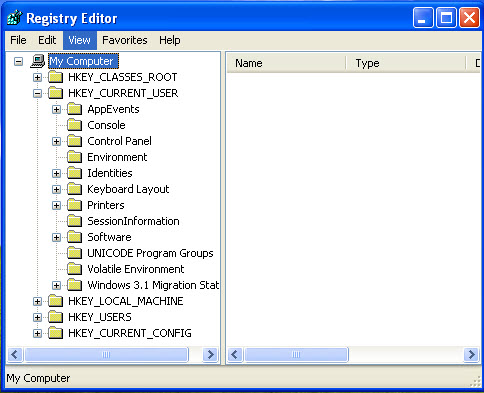The width and height of the screenshot is (484, 393).
Task: Click the Name column header
Action: tap(287, 63)
